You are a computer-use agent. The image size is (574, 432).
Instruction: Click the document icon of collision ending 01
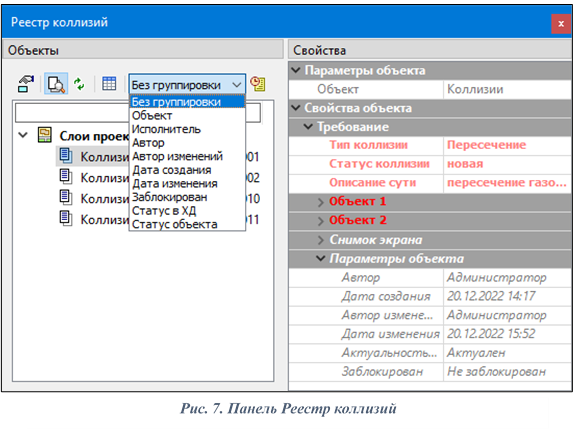66,156
